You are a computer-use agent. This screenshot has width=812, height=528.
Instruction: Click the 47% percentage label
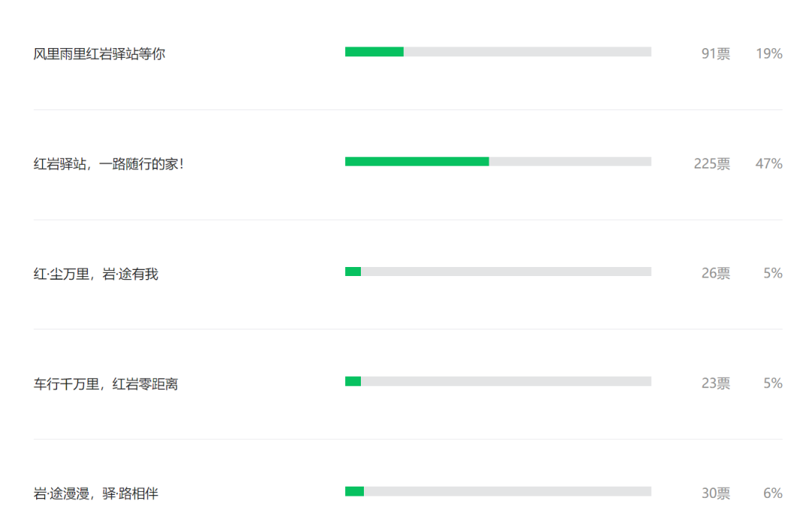pyautogui.click(x=769, y=164)
